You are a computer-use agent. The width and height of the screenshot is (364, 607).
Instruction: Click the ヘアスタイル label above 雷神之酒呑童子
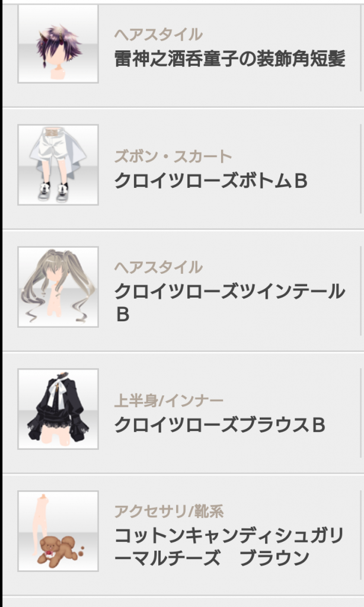click(x=158, y=34)
